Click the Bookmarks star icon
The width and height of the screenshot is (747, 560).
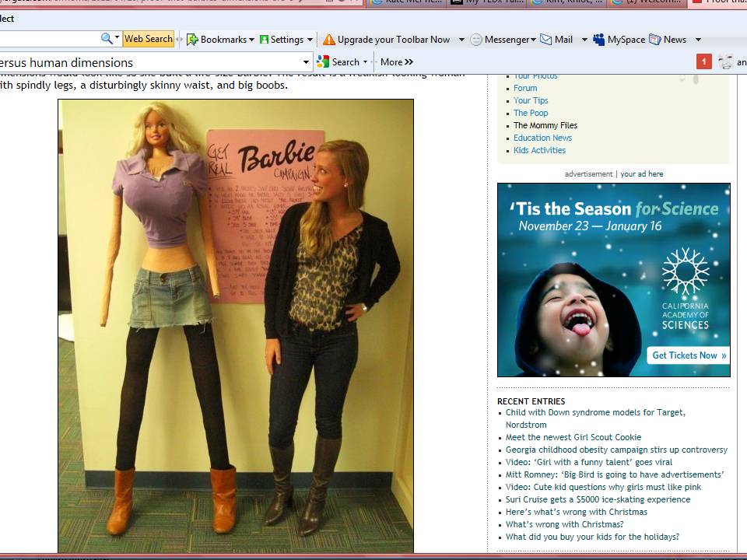pos(192,40)
